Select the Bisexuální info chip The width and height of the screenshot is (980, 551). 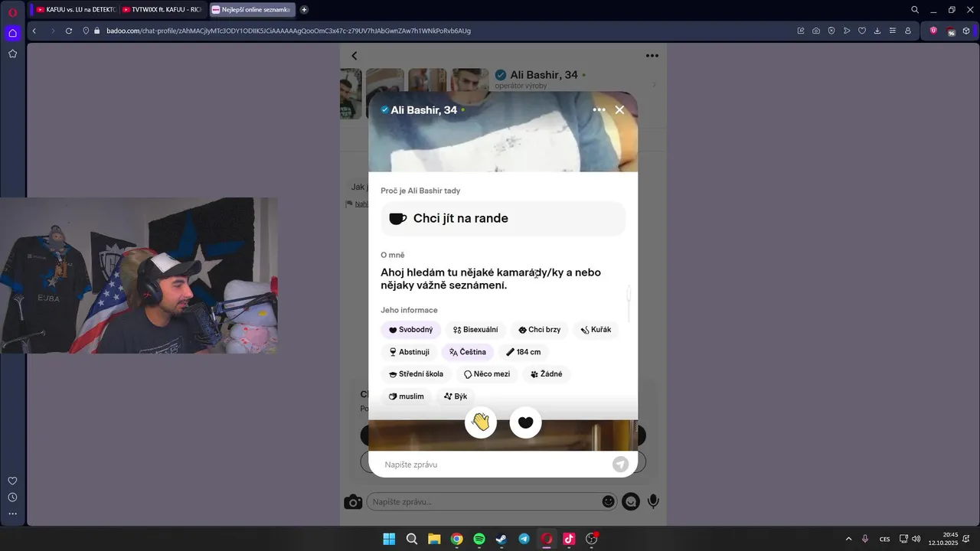point(475,330)
